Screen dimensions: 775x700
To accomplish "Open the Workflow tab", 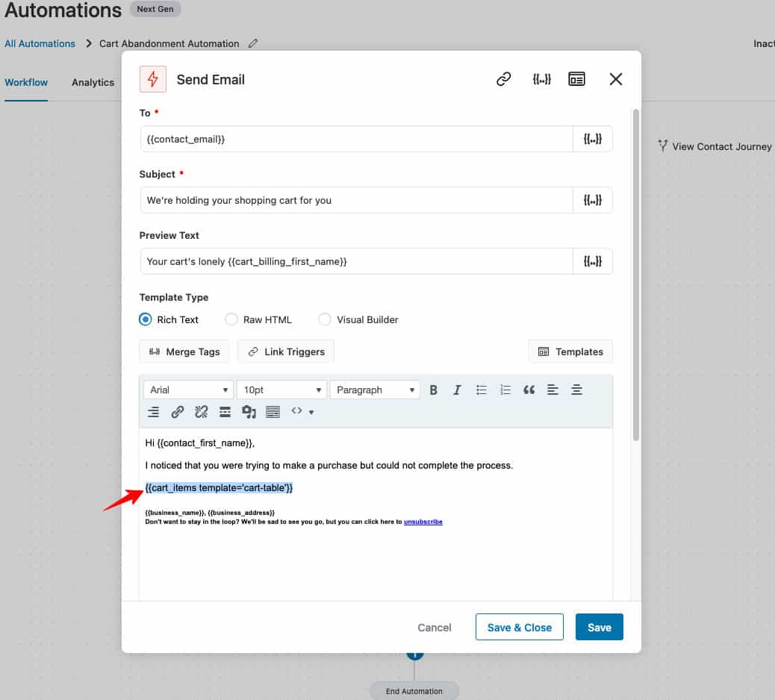I will point(26,82).
